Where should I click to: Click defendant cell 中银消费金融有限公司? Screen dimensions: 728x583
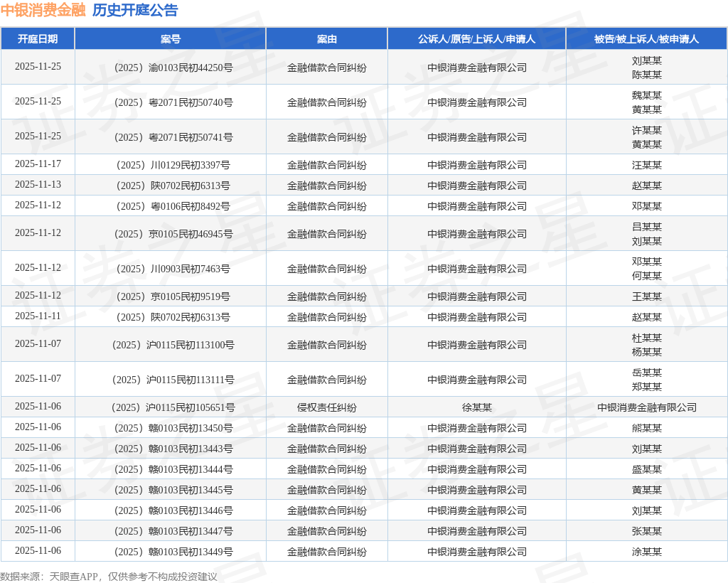pos(647,407)
